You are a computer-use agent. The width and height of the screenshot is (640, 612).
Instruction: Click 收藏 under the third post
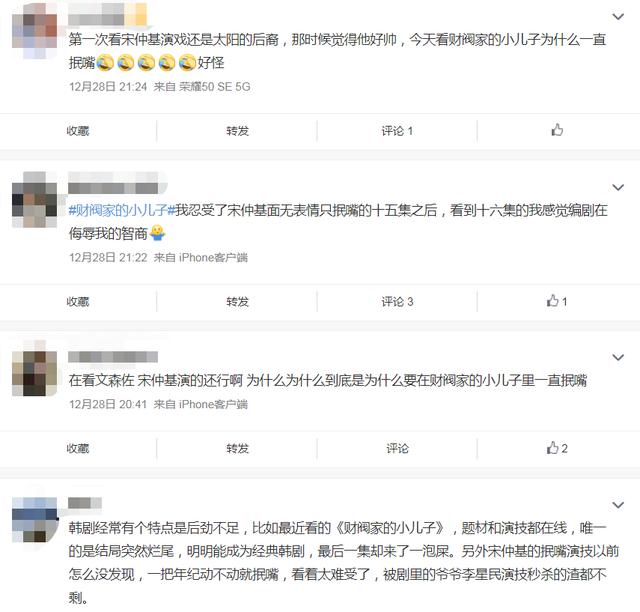(x=78, y=448)
